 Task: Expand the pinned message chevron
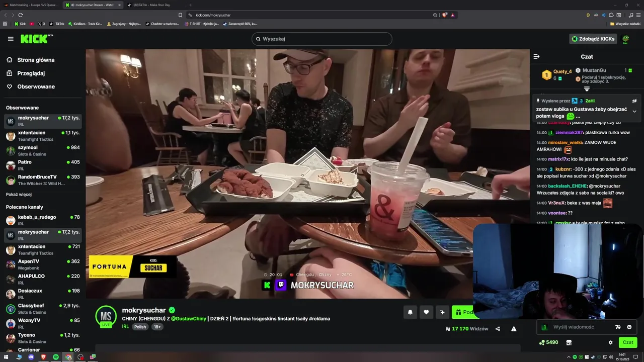pyautogui.click(x=634, y=111)
